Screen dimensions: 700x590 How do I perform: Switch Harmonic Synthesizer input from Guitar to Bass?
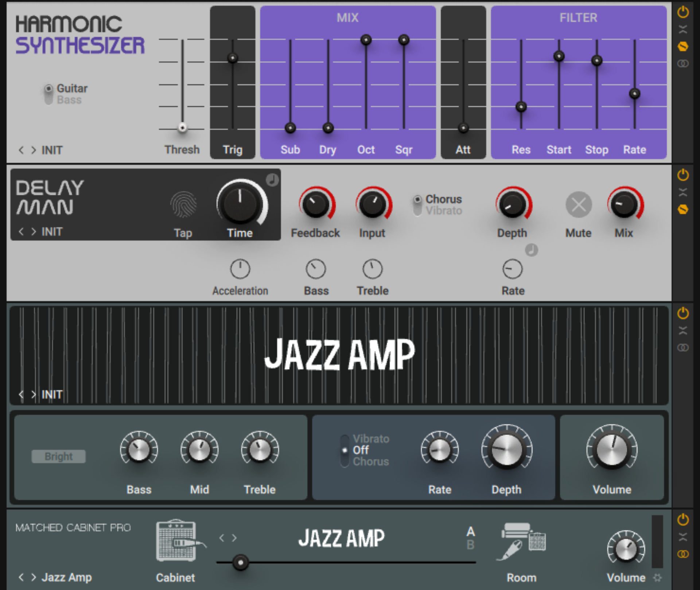click(x=50, y=100)
